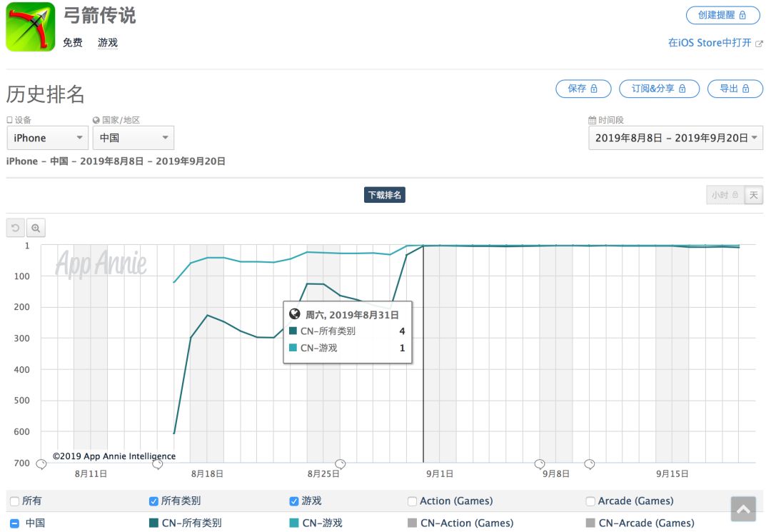
Task: Click the 订阅&分享 button
Action: [x=659, y=89]
